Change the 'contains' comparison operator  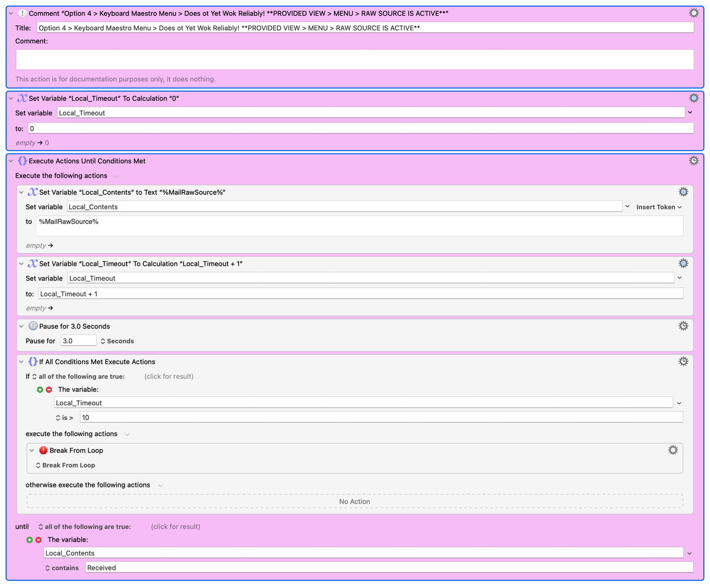click(62, 568)
